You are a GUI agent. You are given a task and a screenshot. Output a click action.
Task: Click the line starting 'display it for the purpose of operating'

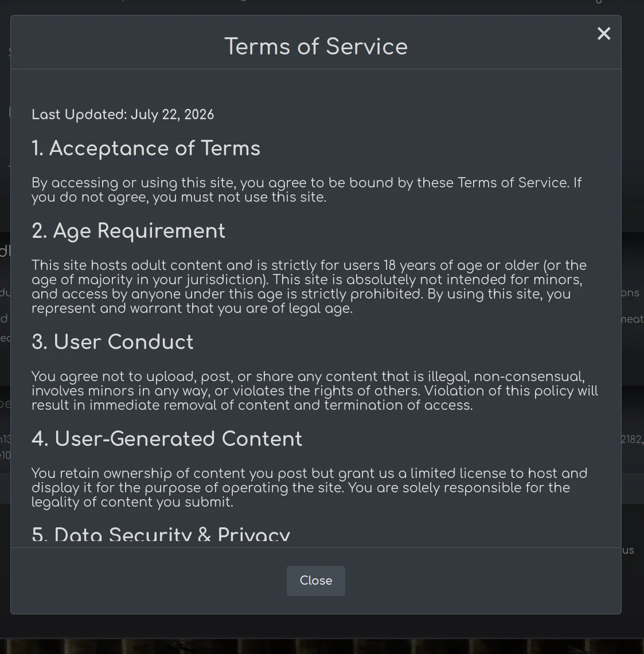click(300, 488)
